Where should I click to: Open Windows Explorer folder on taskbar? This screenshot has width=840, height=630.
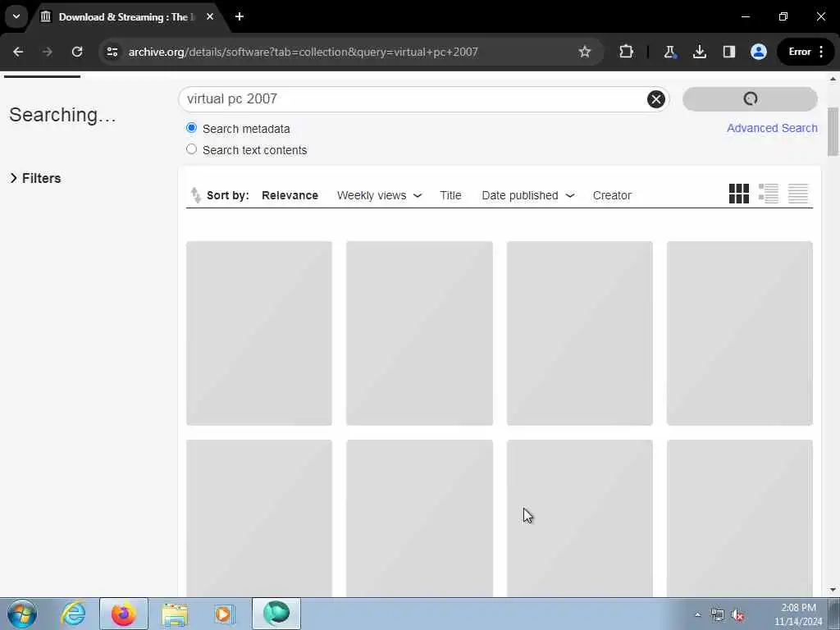(175, 614)
